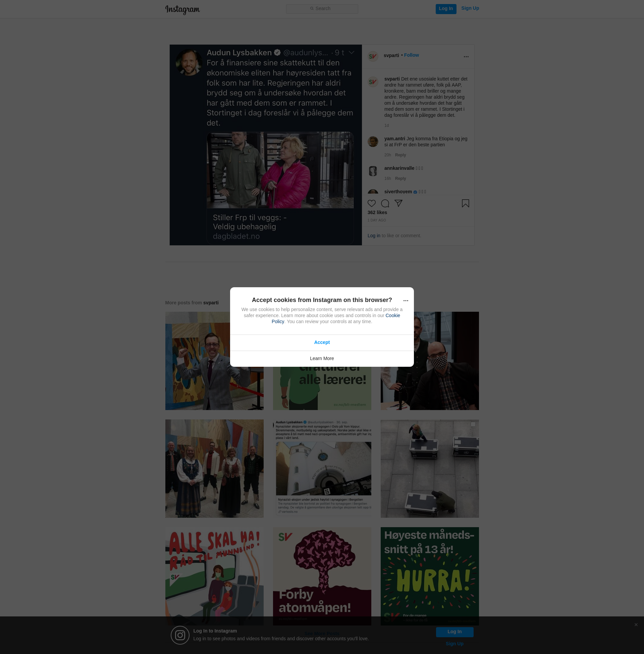Open post options three-dot menu

click(466, 57)
